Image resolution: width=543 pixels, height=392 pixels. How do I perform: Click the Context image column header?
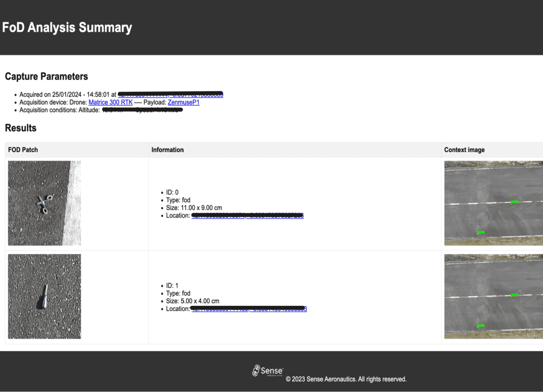tap(464, 150)
